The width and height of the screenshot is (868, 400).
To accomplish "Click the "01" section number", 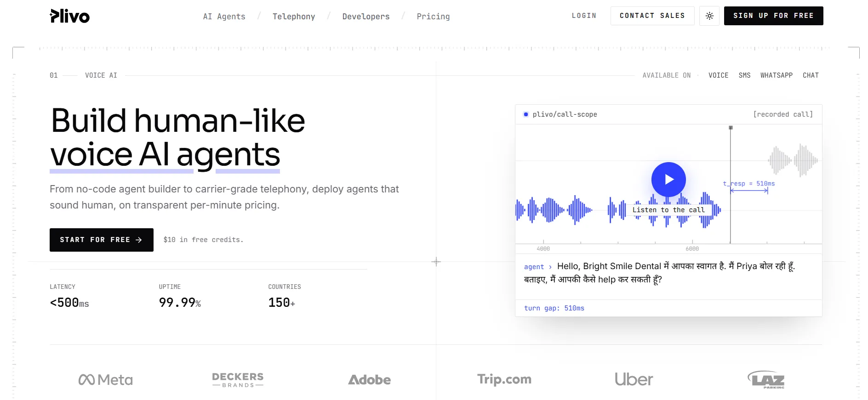I will tap(54, 75).
